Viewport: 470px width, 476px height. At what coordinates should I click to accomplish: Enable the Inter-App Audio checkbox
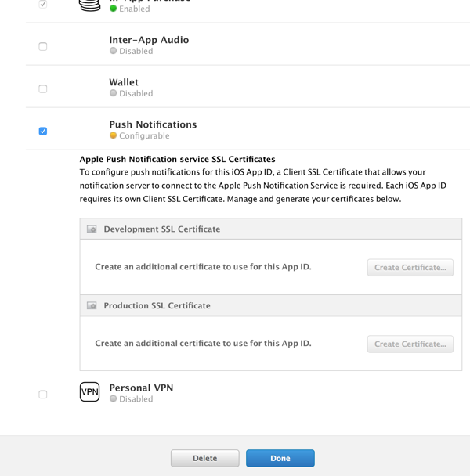point(43,46)
